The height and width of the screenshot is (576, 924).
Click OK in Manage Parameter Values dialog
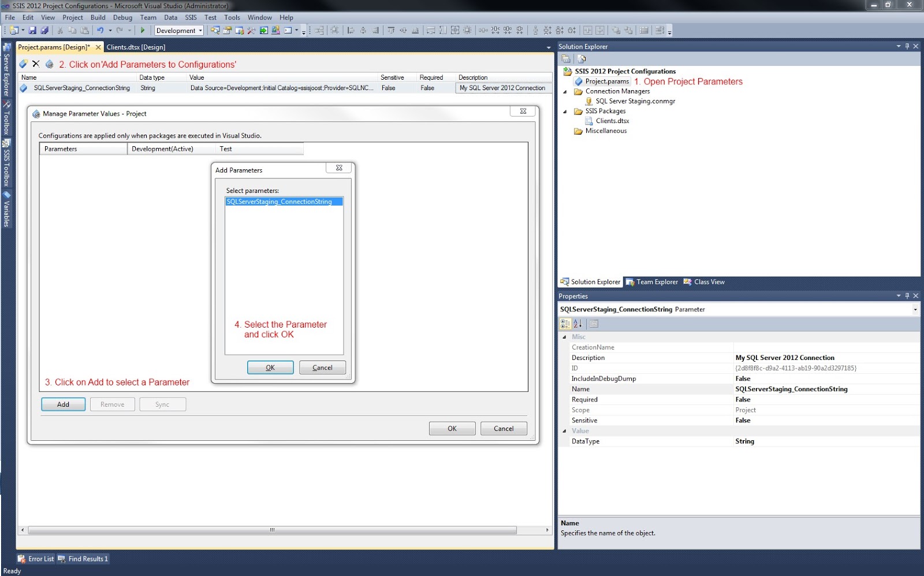click(452, 429)
